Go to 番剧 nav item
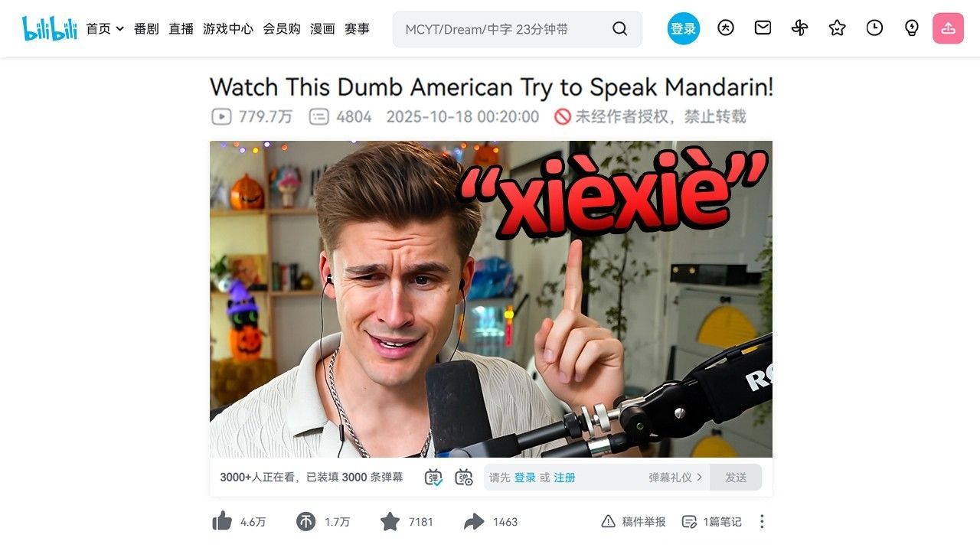Screen dimensions: 980x551 click(146, 28)
